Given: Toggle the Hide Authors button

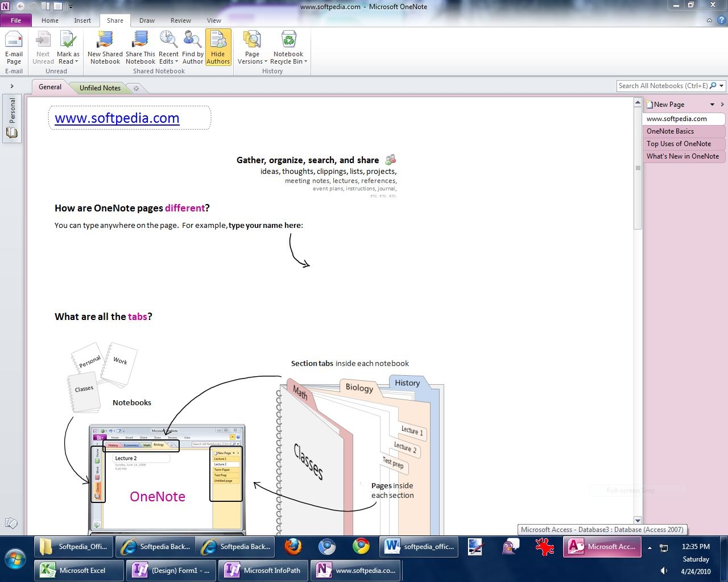Looking at the screenshot, I should pos(218,48).
